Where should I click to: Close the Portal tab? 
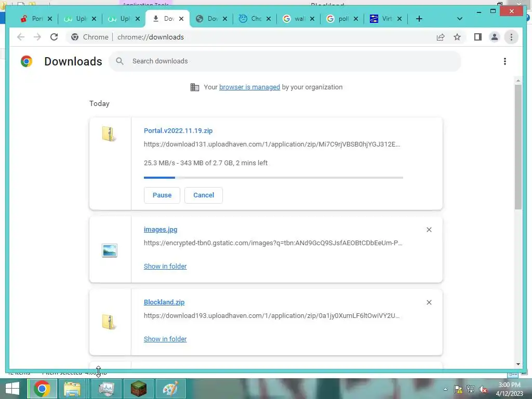tap(50, 19)
